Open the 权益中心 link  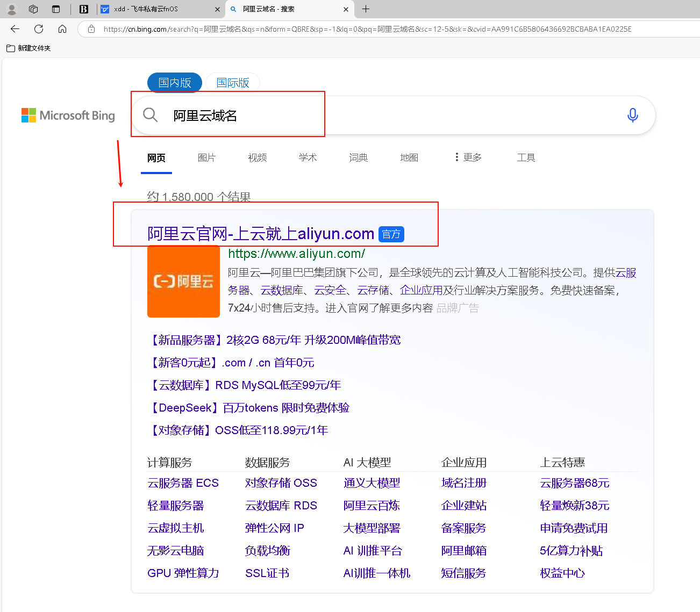562,573
